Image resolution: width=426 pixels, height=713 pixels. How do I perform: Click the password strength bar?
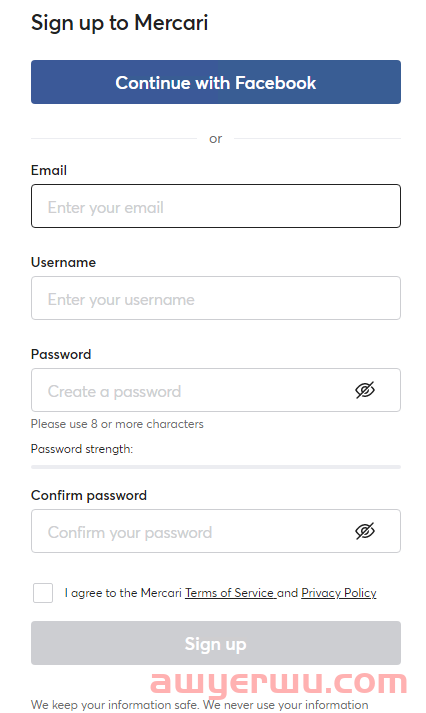point(216,467)
